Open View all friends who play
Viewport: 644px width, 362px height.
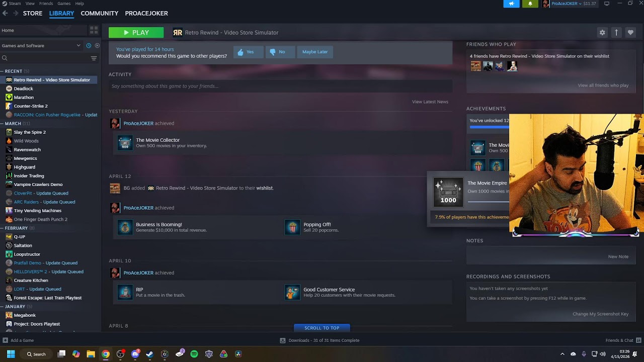click(603, 85)
